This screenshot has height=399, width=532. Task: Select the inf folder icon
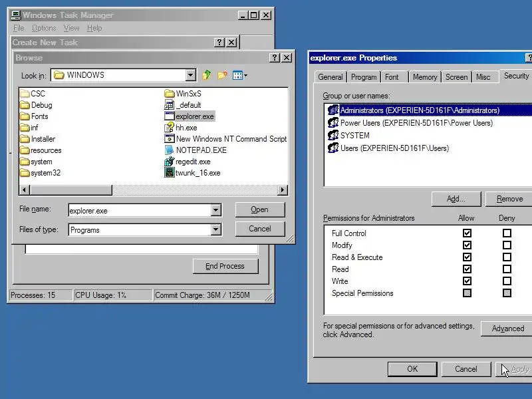(x=25, y=128)
